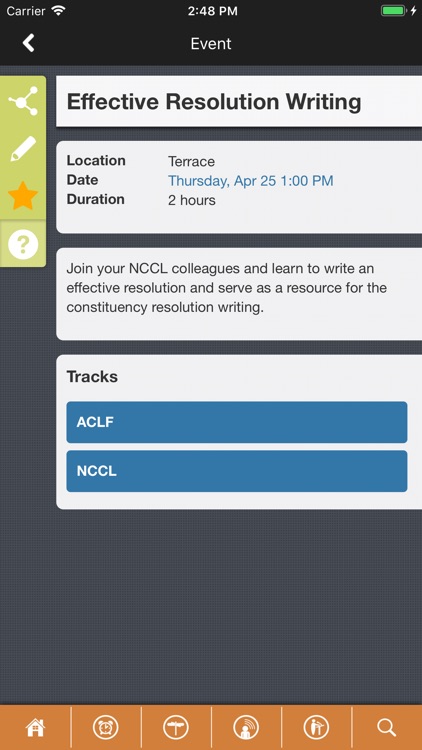Open the share icon in the sidebar
422x750 pixels.
pyautogui.click(x=23, y=100)
